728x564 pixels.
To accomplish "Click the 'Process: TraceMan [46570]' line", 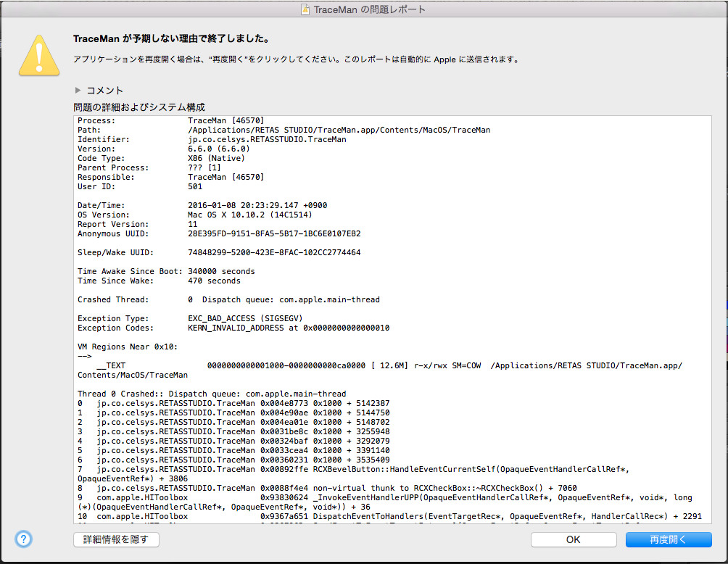I will 170,120.
